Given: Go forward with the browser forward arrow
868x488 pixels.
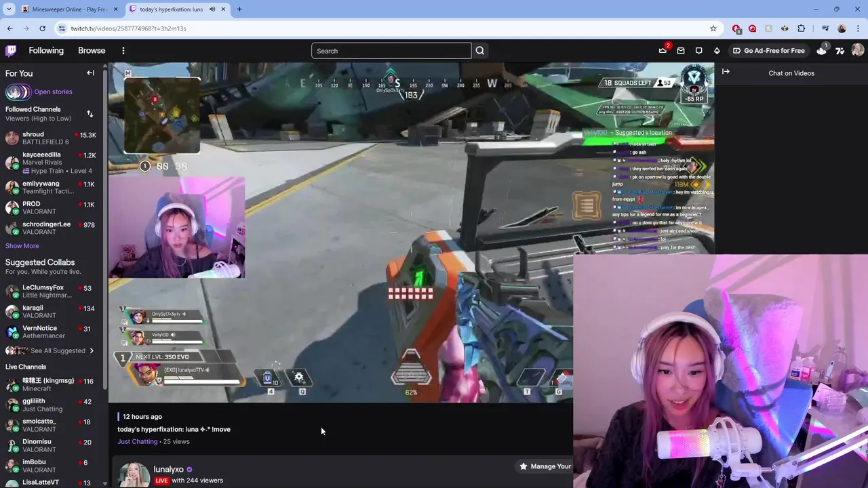Looking at the screenshot, I should 26,28.
